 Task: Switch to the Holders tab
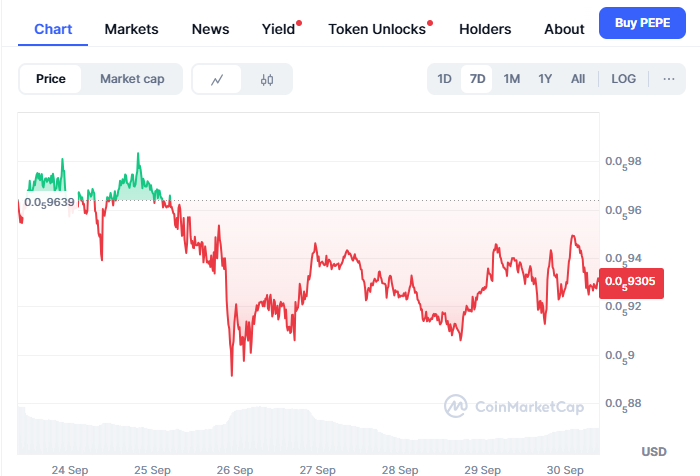coord(485,29)
